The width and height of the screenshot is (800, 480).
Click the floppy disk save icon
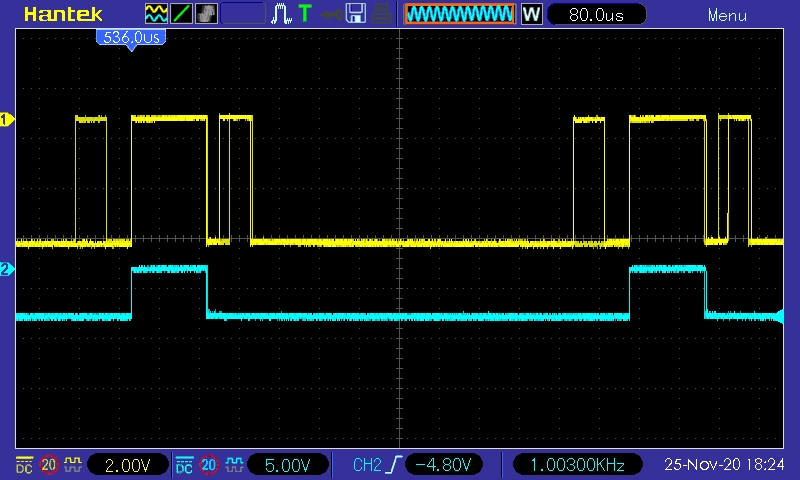coord(355,14)
